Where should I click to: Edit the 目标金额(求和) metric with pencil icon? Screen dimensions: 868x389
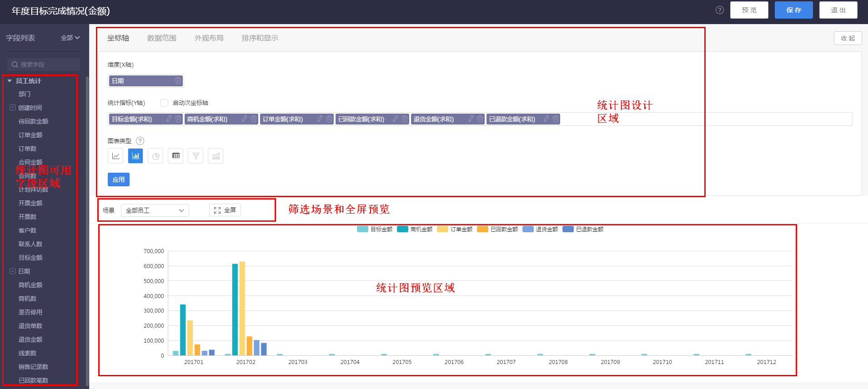point(169,119)
